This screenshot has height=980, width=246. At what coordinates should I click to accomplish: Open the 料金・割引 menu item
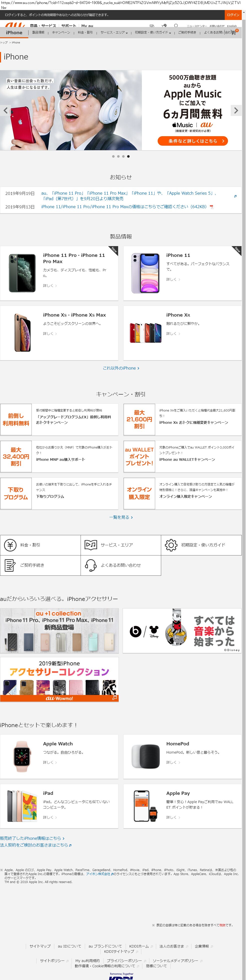pyautogui.click(x=85, y=32)
